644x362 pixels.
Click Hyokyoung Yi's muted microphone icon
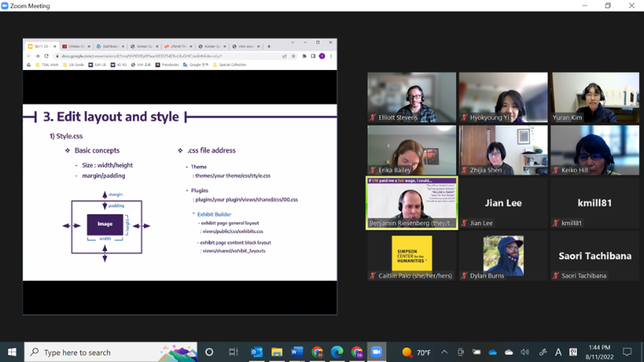tap(464, 117)
